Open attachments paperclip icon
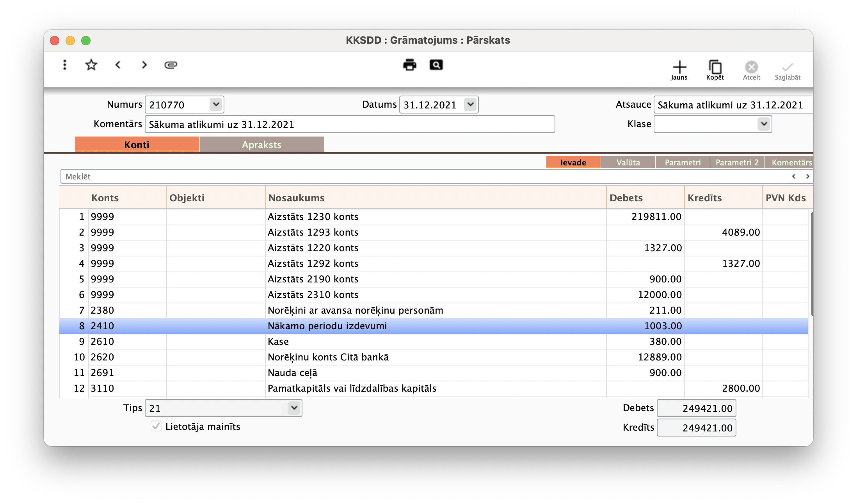857x504 pixels. click(171, 65)
